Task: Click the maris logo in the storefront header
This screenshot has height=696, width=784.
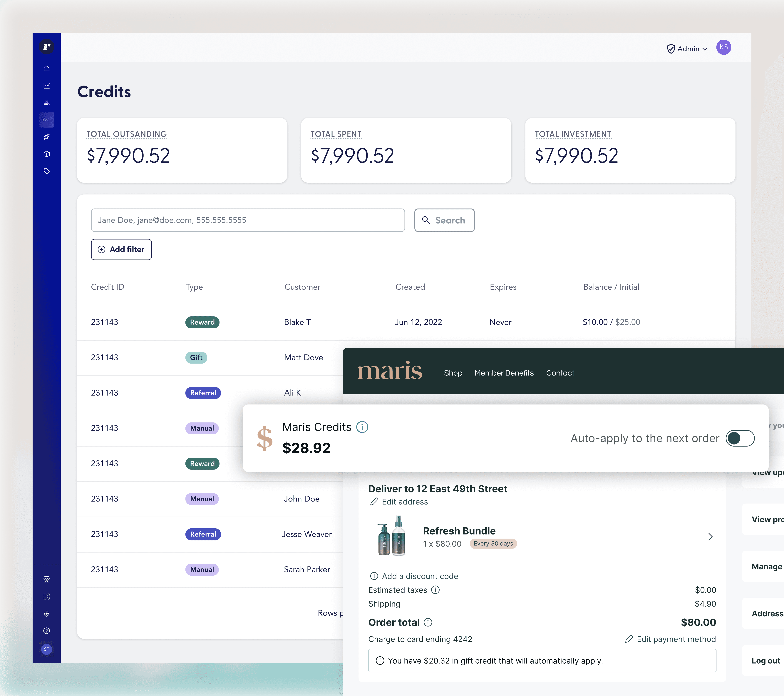Action: click(390, 371)
